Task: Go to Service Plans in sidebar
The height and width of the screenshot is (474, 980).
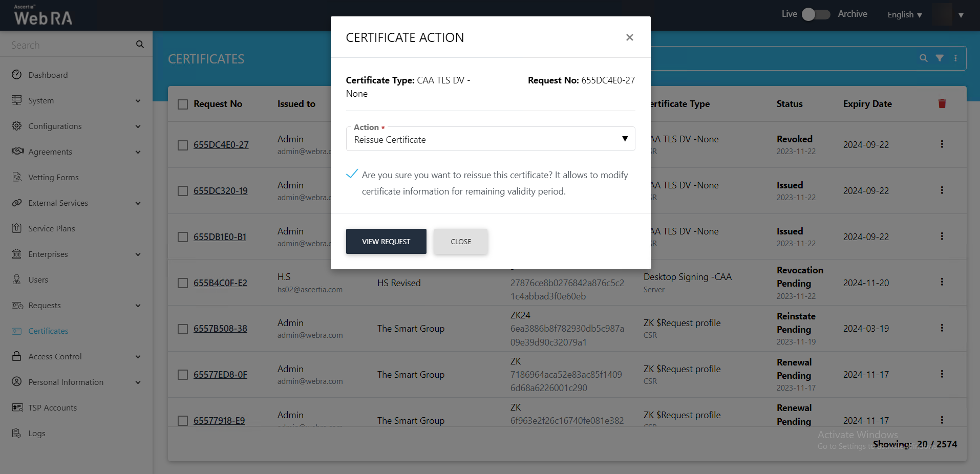Action: pos(51,229)
